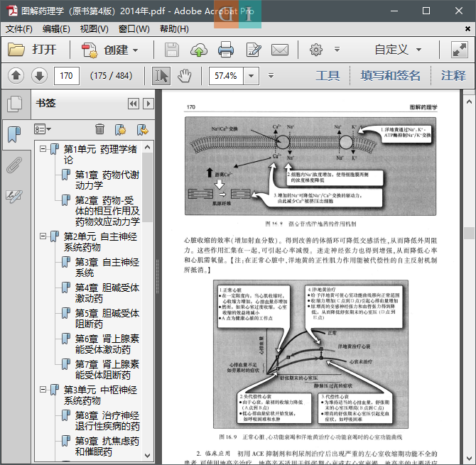
Task: Collapse the 第1单元 药理学绪论 bookmark
Action: pyautogui.click(x=43, y=149)
